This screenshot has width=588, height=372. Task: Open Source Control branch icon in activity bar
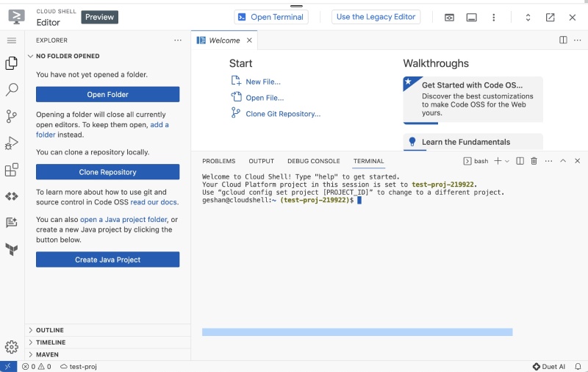pyautogui.click(x=12, y=116)
